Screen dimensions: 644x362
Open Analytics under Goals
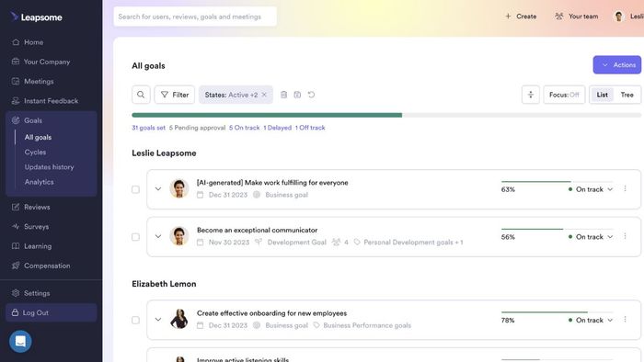39,182
